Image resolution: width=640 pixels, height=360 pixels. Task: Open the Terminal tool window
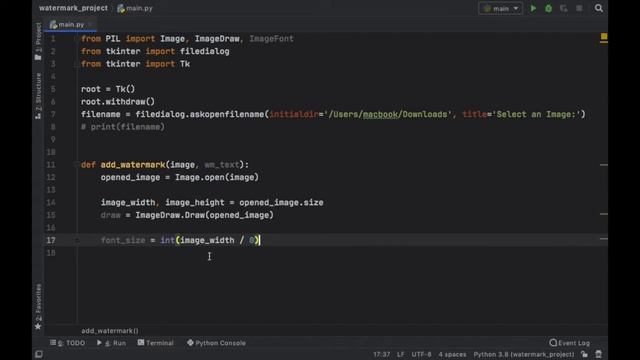click(x=156, y=343)
